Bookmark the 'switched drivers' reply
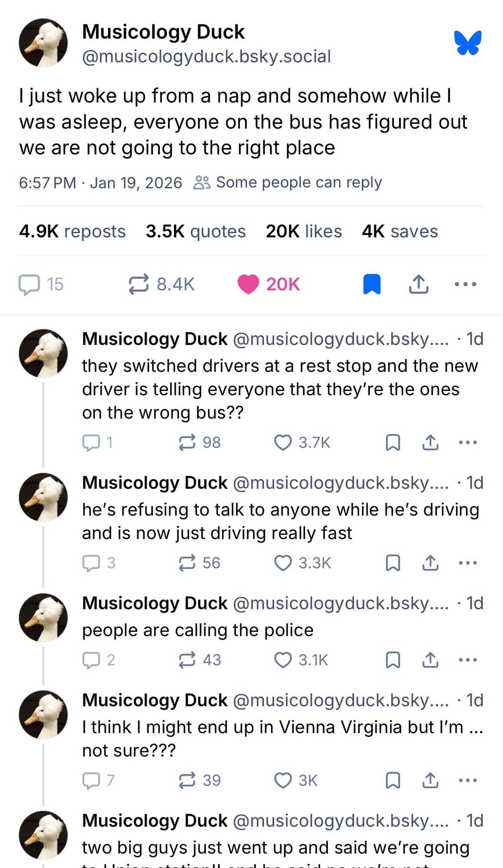This screenshot has height=868, width=503. 393,443
